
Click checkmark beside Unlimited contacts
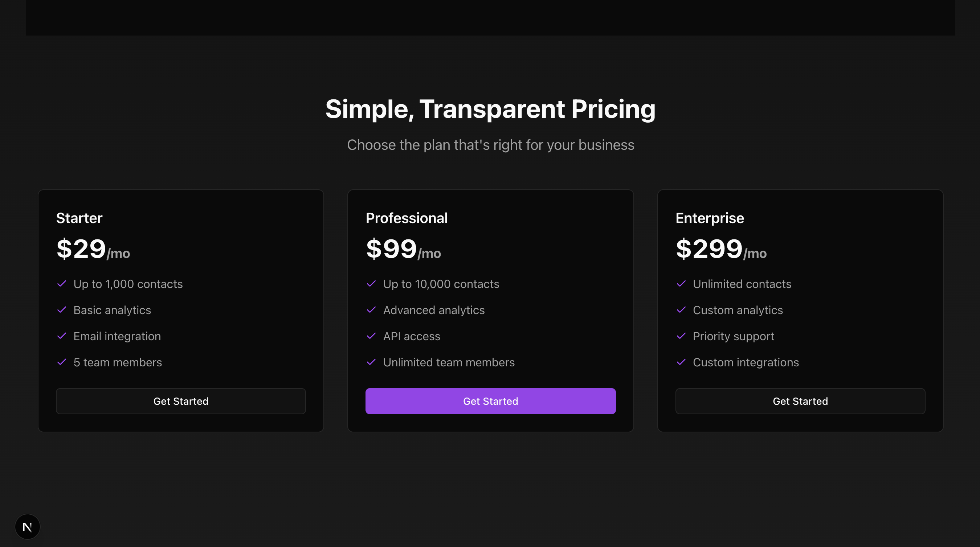(x=681, y=284)
